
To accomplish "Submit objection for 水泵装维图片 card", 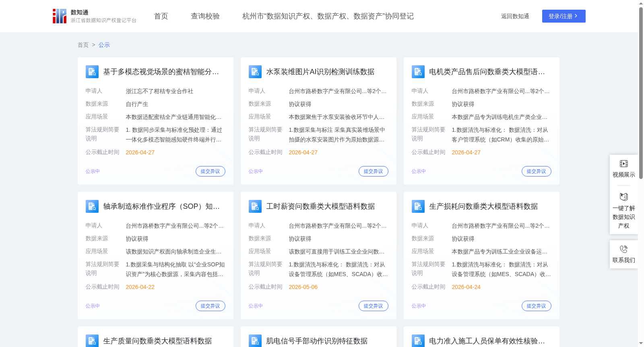I will click(x=374, y=171).
